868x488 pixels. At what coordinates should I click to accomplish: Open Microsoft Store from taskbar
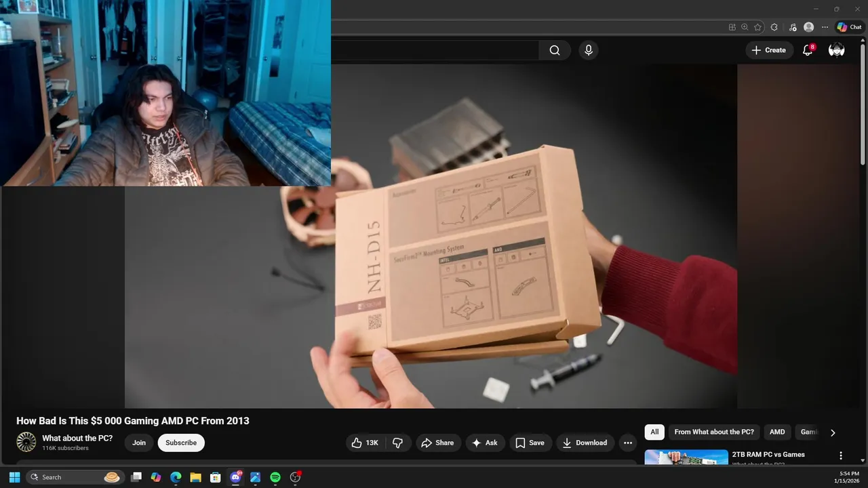(x=215, y=477)
